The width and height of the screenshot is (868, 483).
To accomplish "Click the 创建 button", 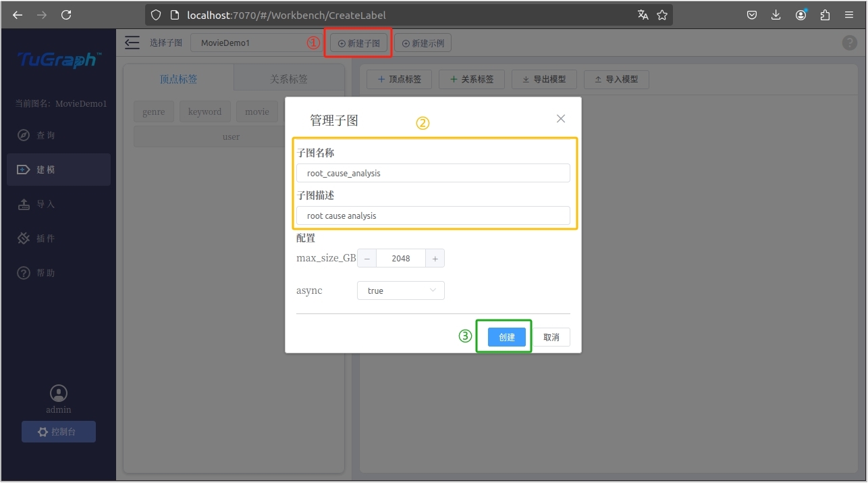I will [506, 337].
